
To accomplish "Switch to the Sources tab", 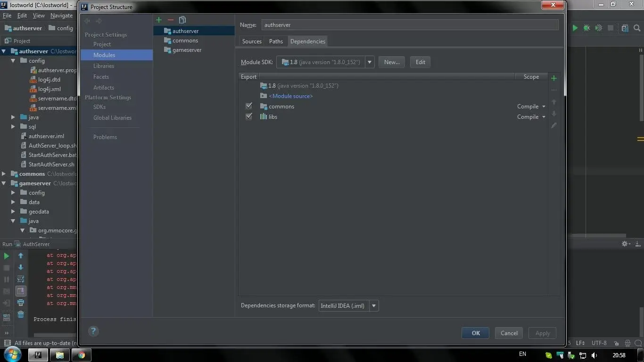I will 252,41.
